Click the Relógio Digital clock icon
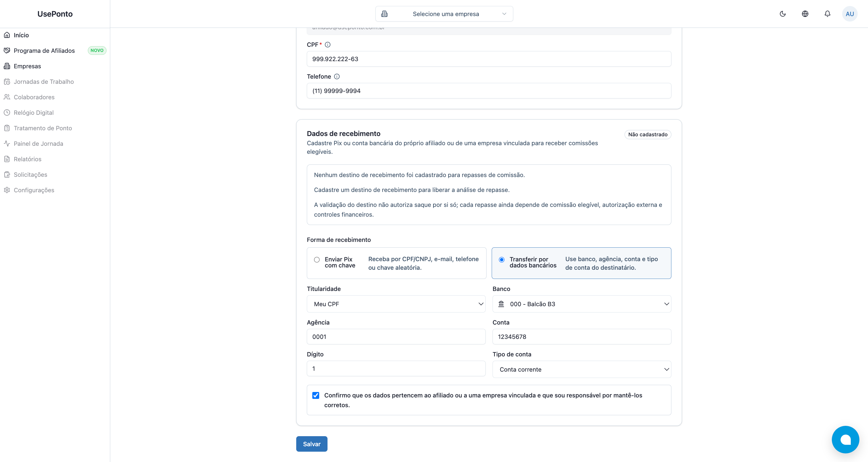868x462 pixels. click(7, 112)
